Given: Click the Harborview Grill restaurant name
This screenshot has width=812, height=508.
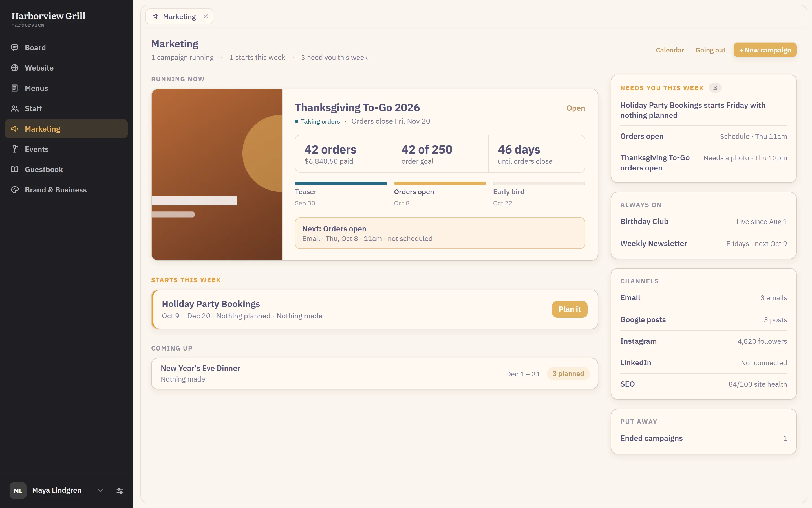Looking at the screenshot, I should 48,16.
